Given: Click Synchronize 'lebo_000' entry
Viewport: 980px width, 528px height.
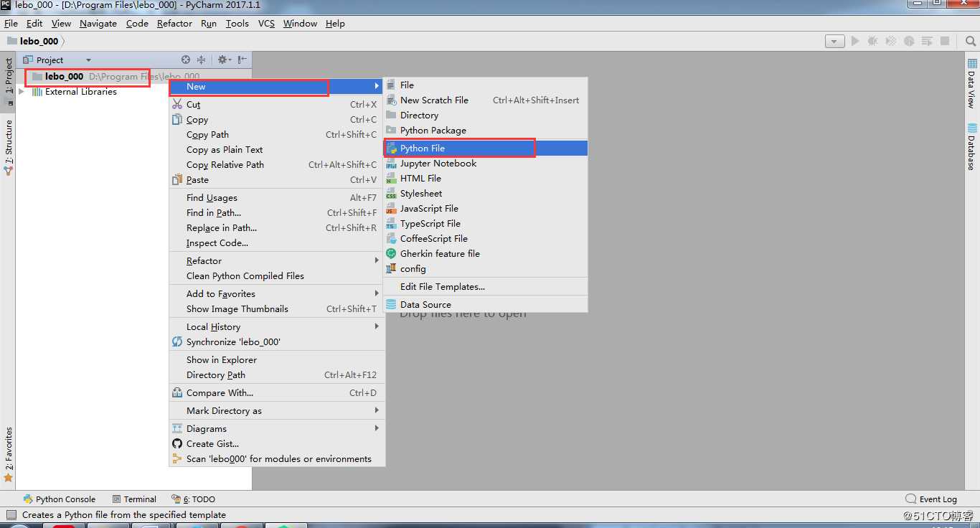Looking at the screenshot, I should pos(276,341).
